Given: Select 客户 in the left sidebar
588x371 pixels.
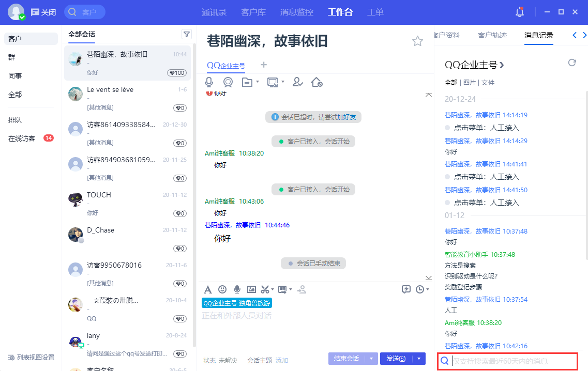Looking at the screenshot, I should tap(31, 39).
